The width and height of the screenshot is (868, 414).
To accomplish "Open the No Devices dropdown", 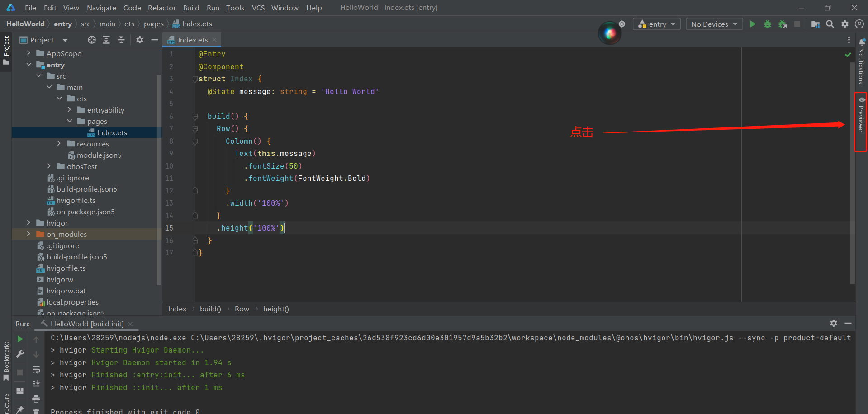I will (714, 24).
